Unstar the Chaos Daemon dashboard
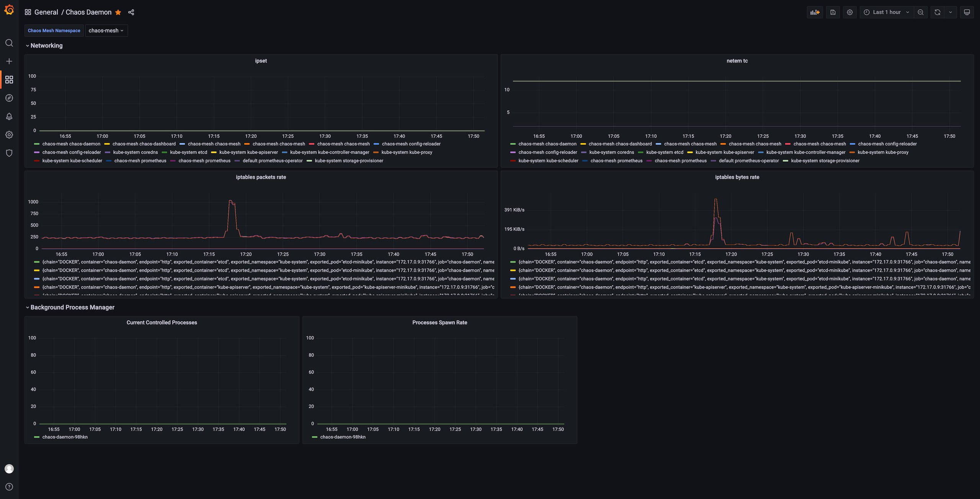This screenshot has width=980, height=499. pos(118,12)
